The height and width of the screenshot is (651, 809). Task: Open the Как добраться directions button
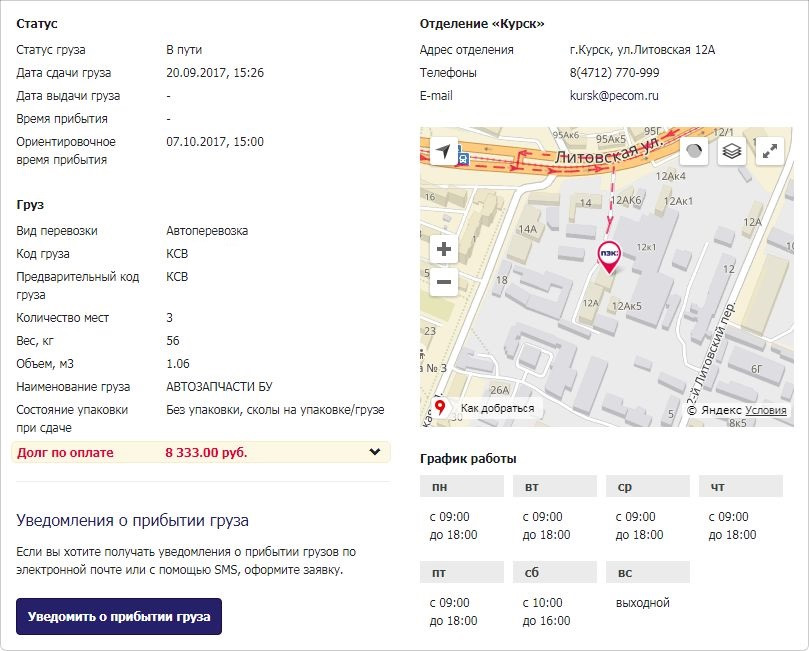pyautogui.click(x=486, y=408)
